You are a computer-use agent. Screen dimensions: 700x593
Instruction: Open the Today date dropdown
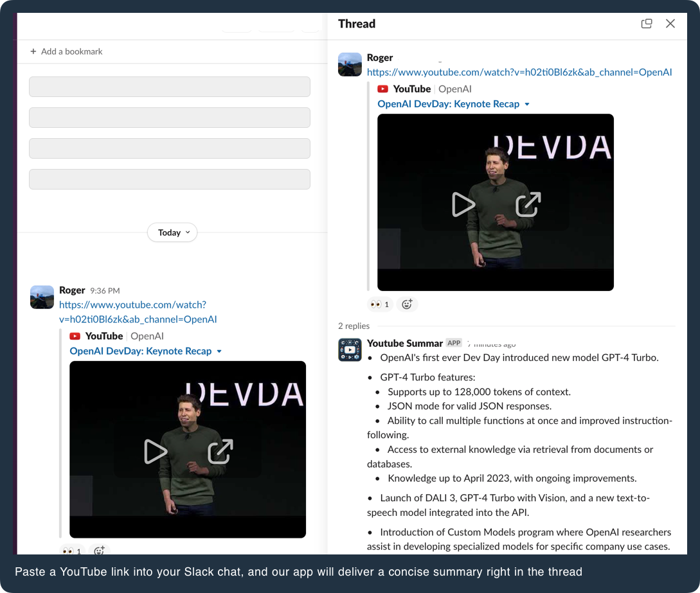pyautogui.click(x=172, y=233)
